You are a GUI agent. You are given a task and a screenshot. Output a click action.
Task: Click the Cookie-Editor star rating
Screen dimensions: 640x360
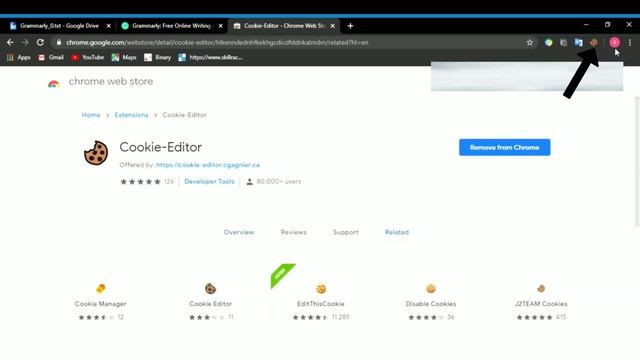pyautogui.click(x=140, y=182)
